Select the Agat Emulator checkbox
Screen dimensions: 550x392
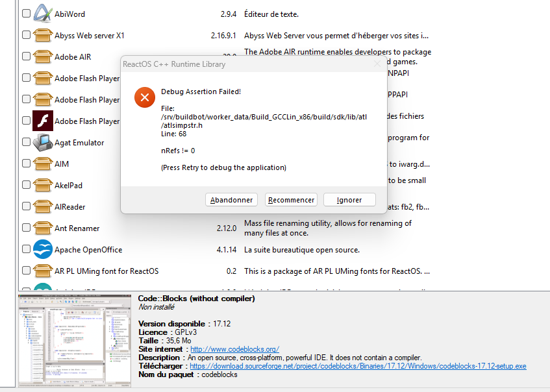point(27,141)
